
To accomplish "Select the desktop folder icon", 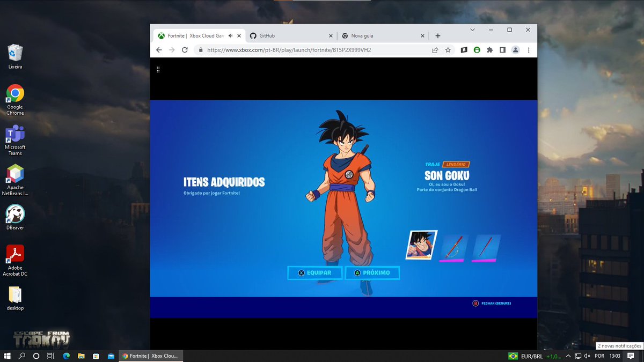I will pyautogui.click(x=15, y=298).
